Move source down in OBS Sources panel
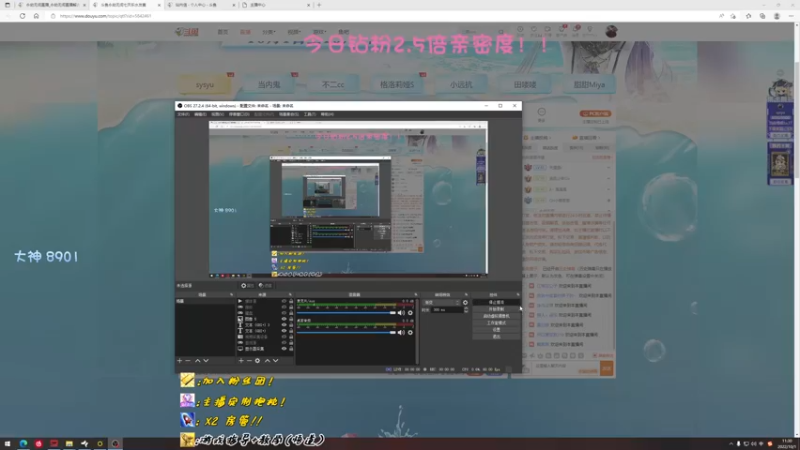 [276, 361]
